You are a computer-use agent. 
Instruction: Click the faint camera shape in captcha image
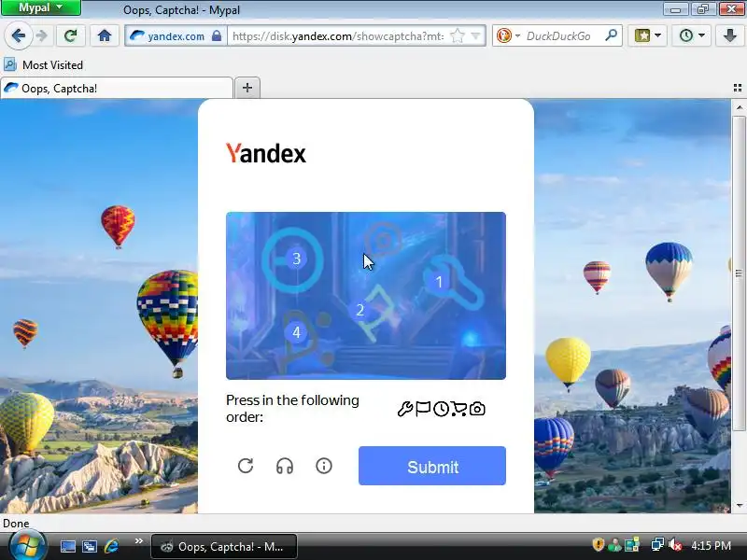tap(384, 241)
